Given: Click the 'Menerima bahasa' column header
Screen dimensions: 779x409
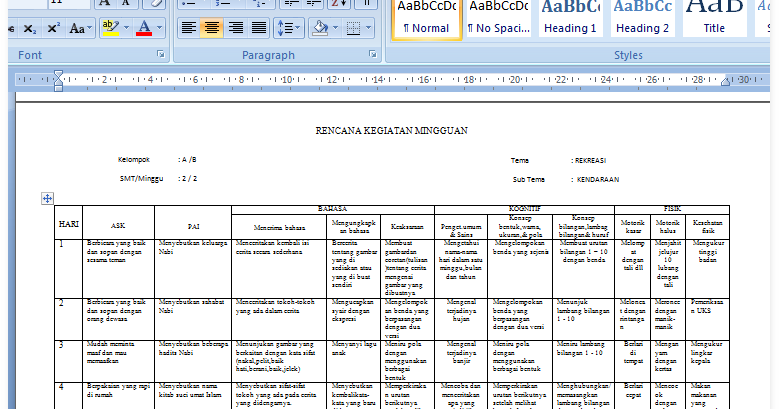Looking at the screenshot, I should [279, 228].
